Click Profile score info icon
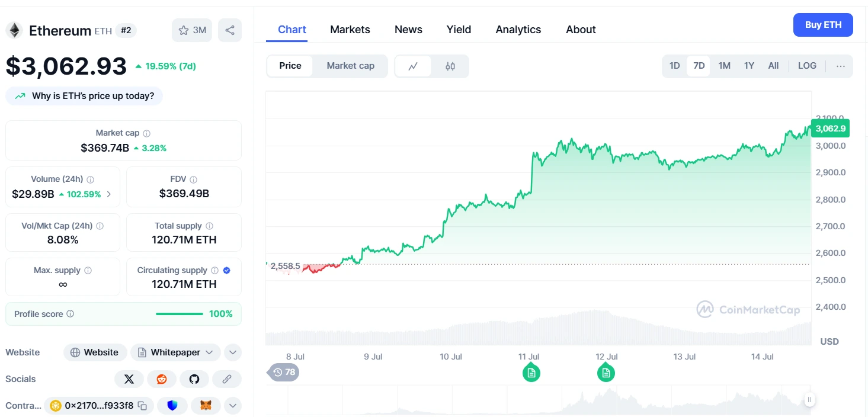Image resolution: width=868 pixels, height=417 pixels. click(x=70, y=314)
